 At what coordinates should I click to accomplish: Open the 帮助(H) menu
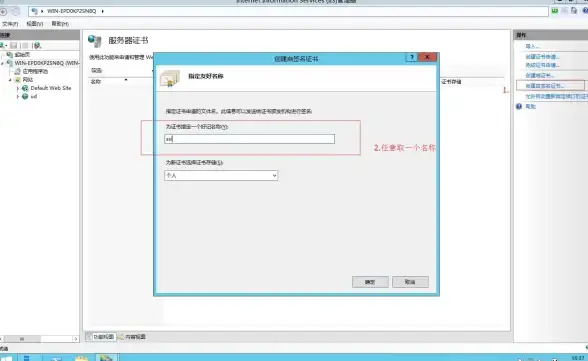pos(60,24)
